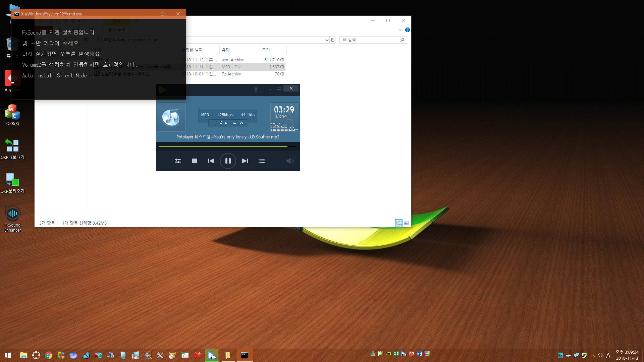Open File Explorer from the taskbar
Viewport: 644px width, 362px height.
coord(23,355)
